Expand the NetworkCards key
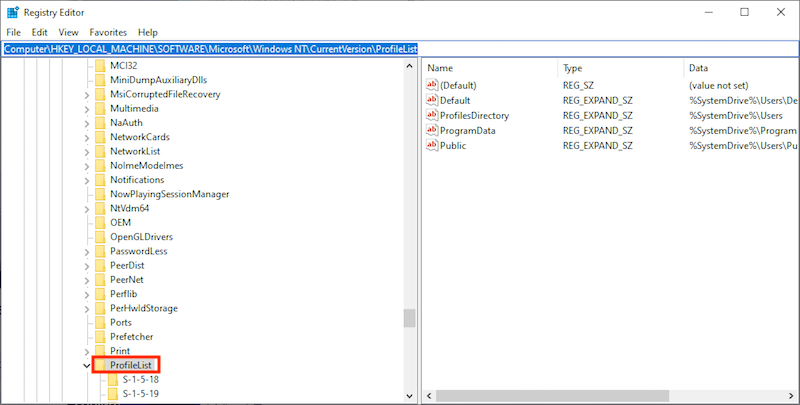This screenshot has height=405, width=800. (87, 138)
